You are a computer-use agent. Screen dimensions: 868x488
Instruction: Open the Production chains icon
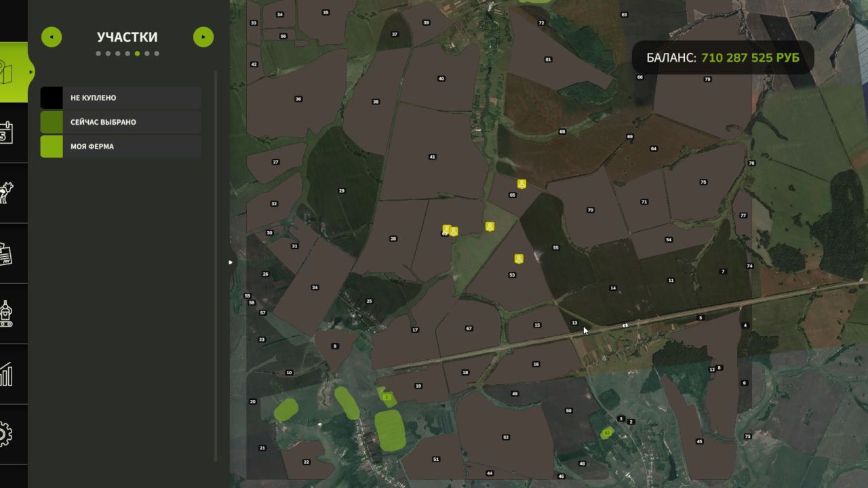5,313
